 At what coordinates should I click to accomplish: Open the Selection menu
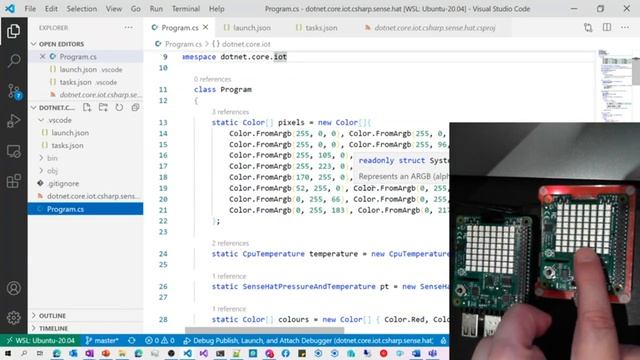point(82,9)
